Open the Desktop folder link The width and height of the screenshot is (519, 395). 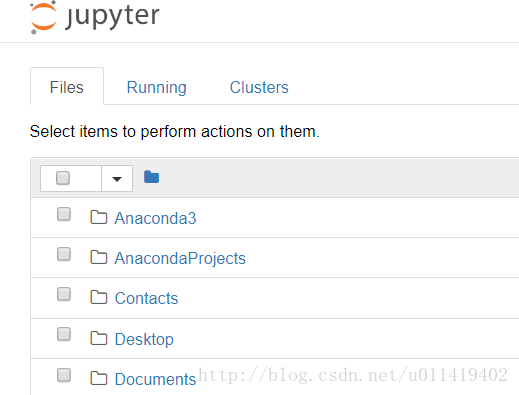144,339
